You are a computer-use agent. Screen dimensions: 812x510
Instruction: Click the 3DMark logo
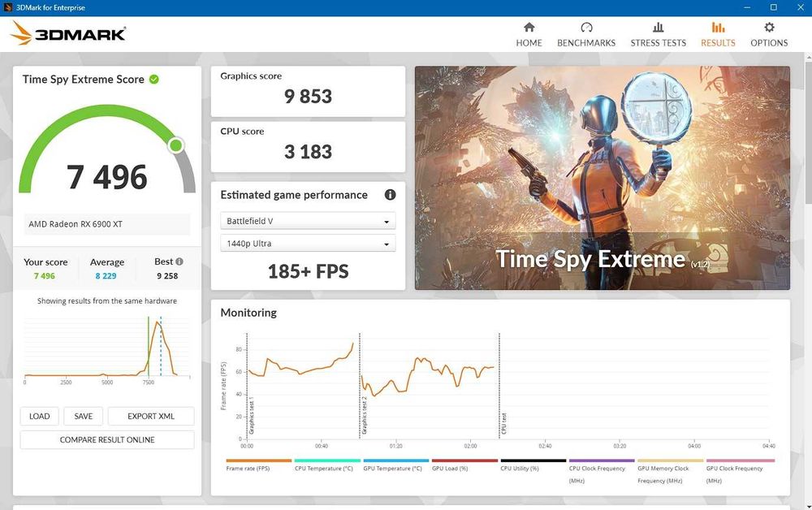[x=68, y=33]
